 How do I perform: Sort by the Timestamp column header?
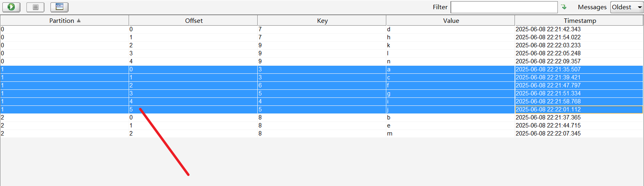coord(579,20)
